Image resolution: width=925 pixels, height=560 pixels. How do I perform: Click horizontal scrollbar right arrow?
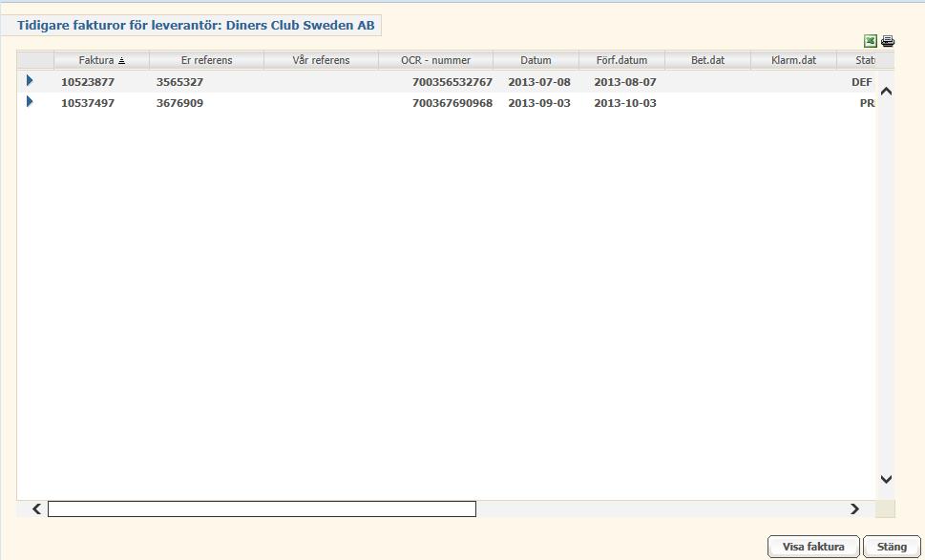(854, 508)
